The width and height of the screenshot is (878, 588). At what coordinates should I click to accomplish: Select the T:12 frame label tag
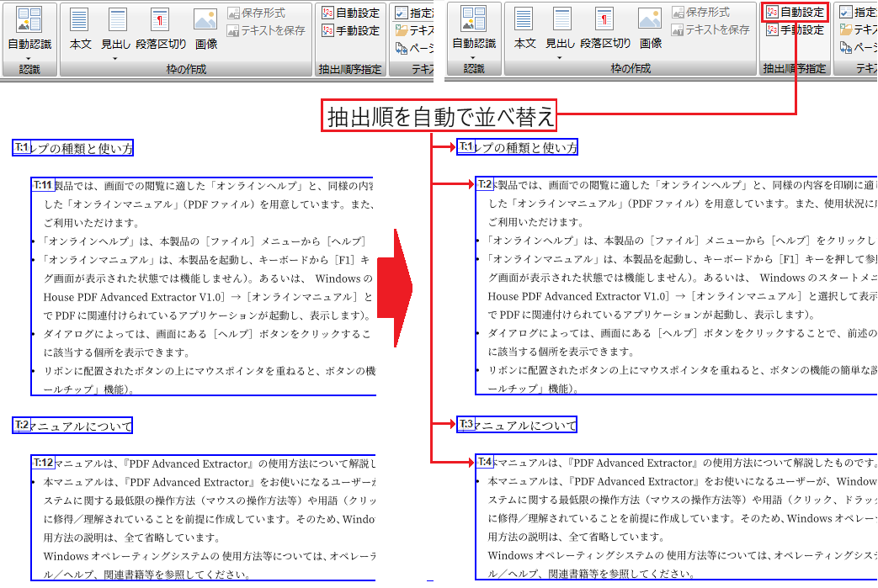(x=43, y=463)
